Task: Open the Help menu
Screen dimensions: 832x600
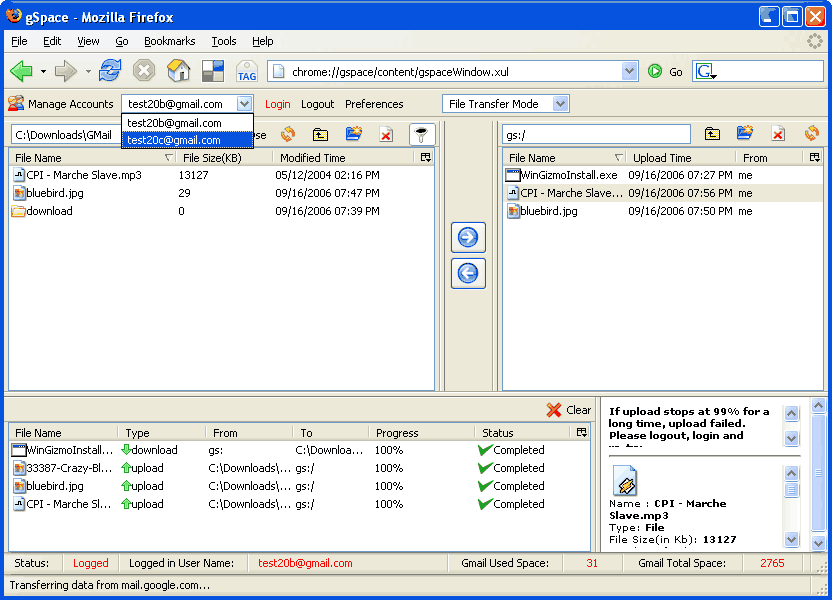Action: point(263,41)
